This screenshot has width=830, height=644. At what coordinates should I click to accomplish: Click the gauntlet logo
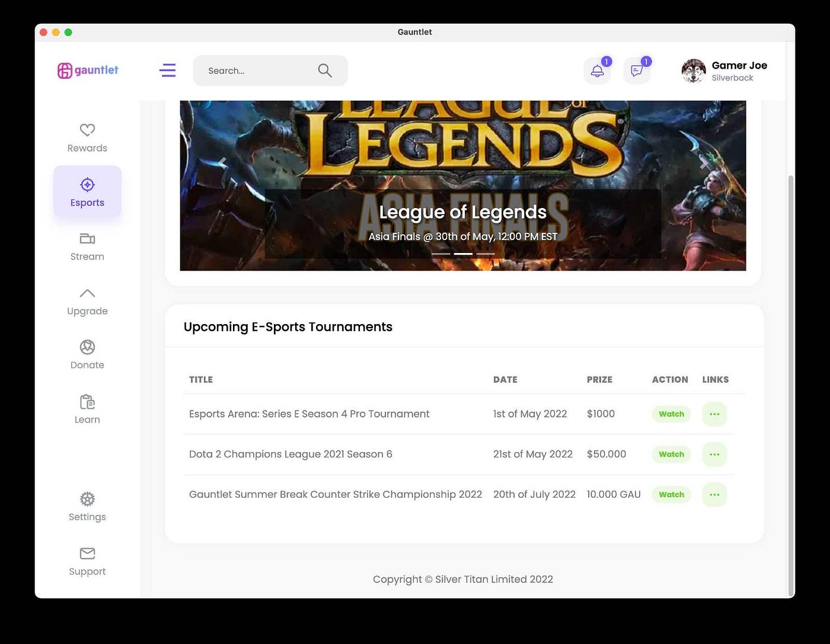point(88,71)
